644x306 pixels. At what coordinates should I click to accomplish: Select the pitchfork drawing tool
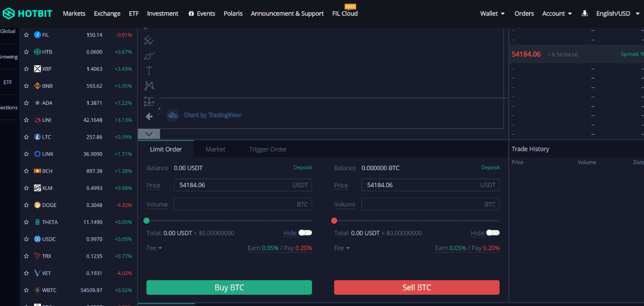(149, 40)
